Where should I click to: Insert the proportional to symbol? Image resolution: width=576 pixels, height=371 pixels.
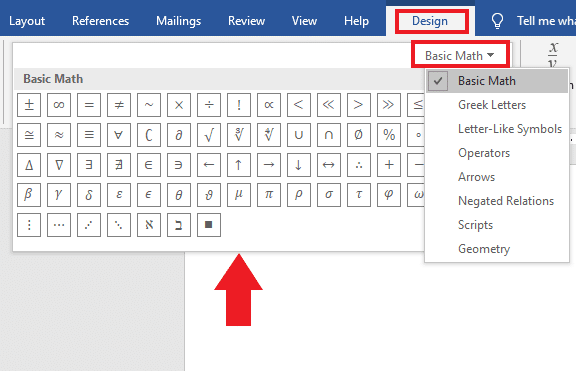pyautogui.click(x=269, y=105)
